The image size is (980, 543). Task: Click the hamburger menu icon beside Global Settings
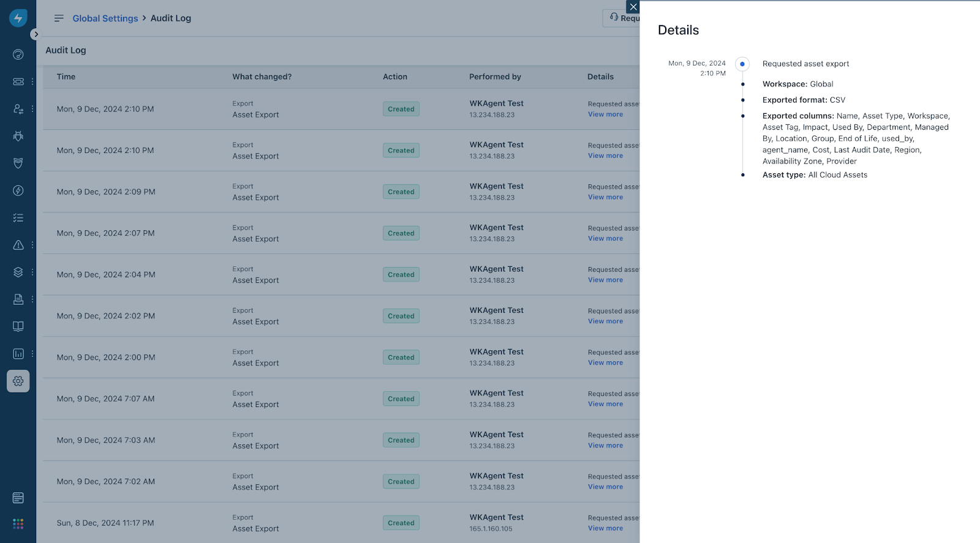pos(59,18)
